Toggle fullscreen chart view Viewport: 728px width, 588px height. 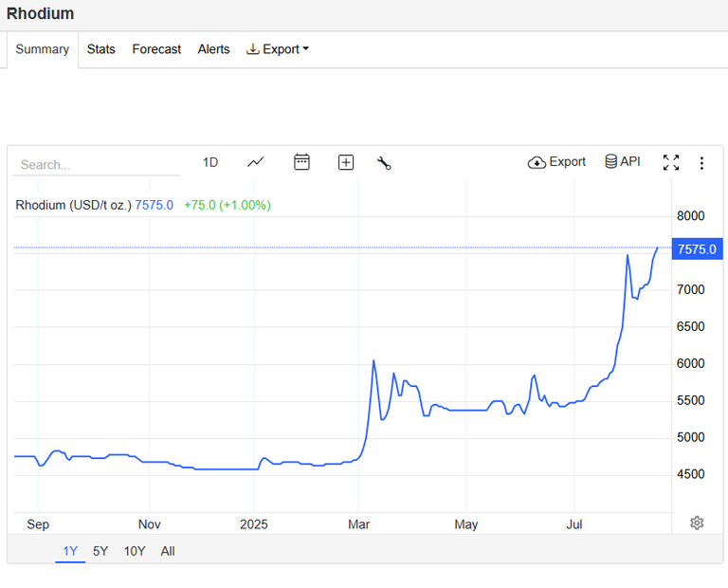(671, 162)
